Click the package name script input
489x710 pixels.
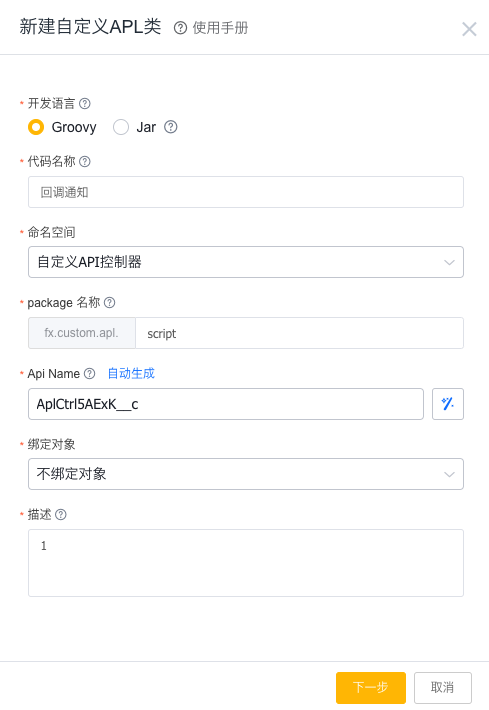[299, 333]
